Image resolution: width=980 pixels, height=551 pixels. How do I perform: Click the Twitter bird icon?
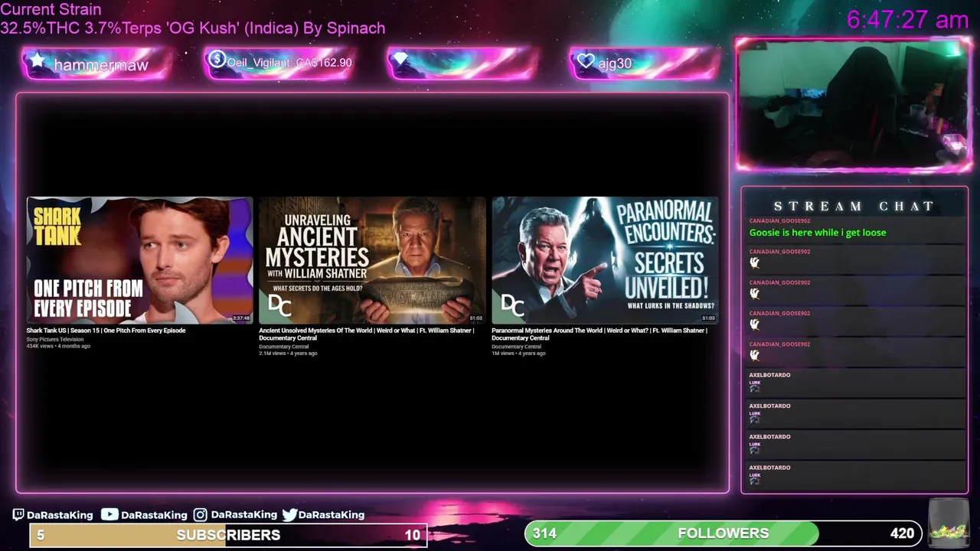coord(289,515)
